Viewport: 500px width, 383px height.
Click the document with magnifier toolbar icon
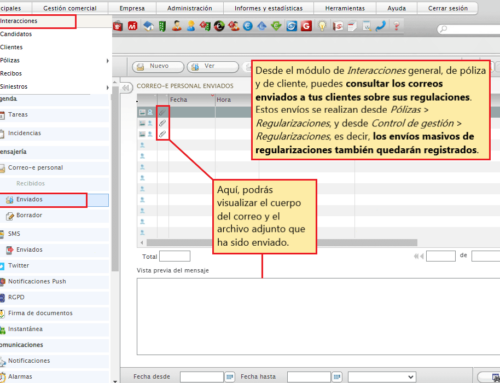367,26
